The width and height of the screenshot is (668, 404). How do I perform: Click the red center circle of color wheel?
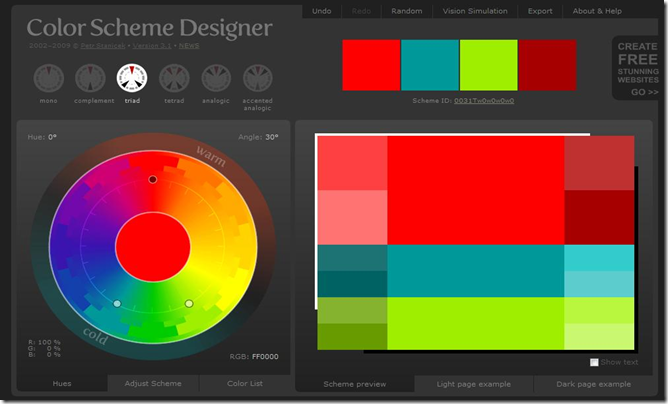[x=153, y=247]
